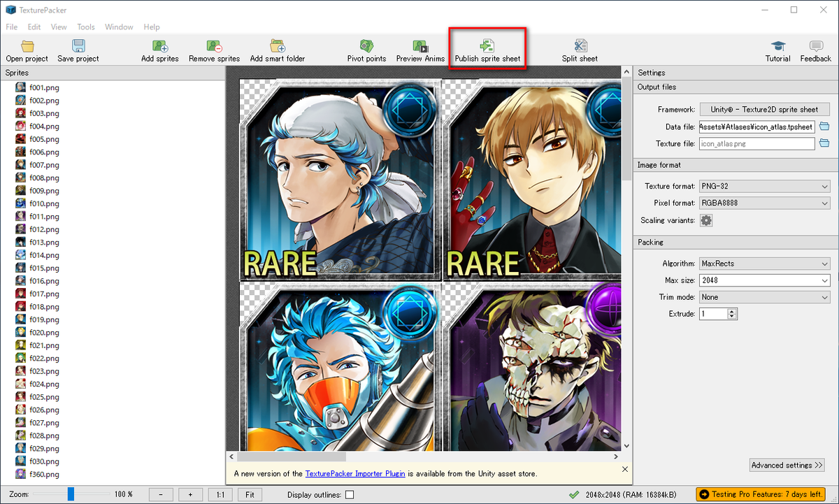Send Feedback

[x=815, y=51]
